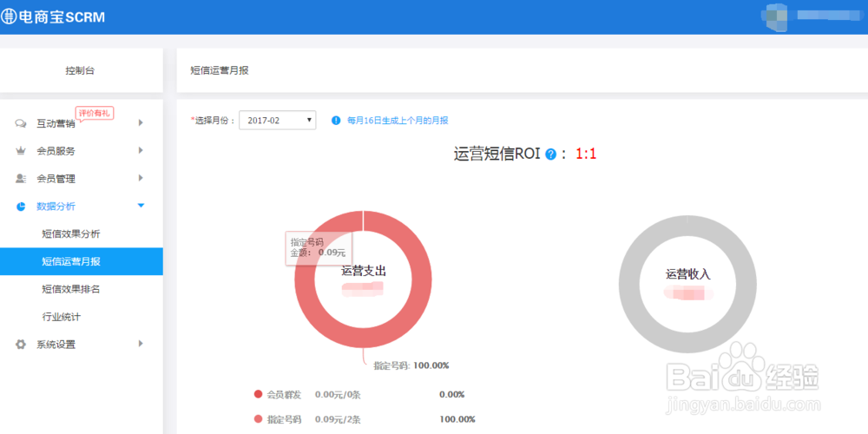Click the 电商宝SCRM brand title
Viewport: 868px width, 434px height.
coord(62,17)
